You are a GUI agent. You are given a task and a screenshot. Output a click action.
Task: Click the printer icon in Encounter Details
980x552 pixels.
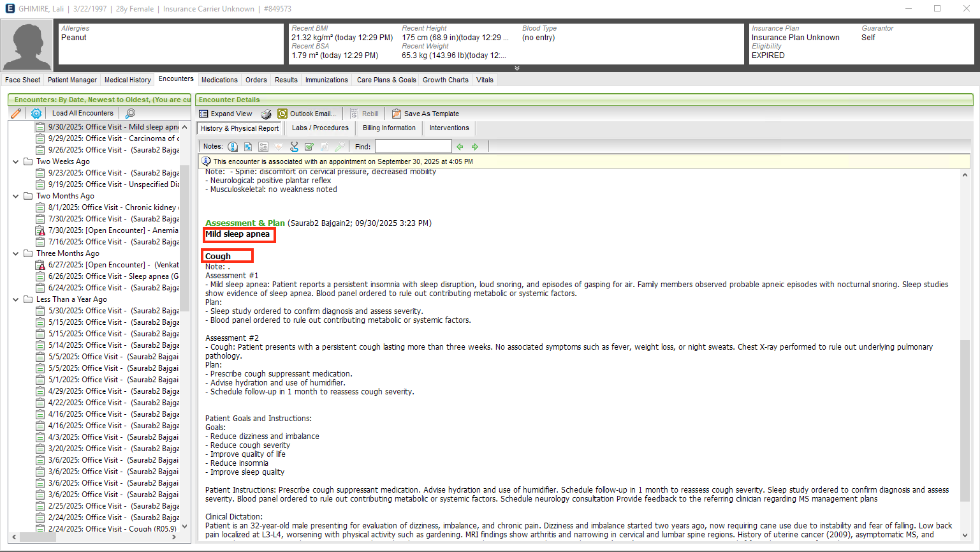(266, 114)
